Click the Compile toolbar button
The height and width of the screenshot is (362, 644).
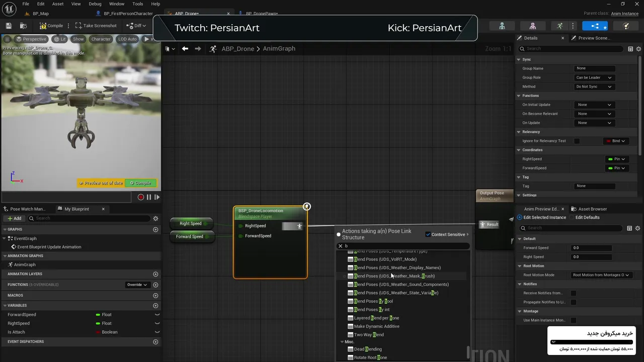tap(51, 26)
